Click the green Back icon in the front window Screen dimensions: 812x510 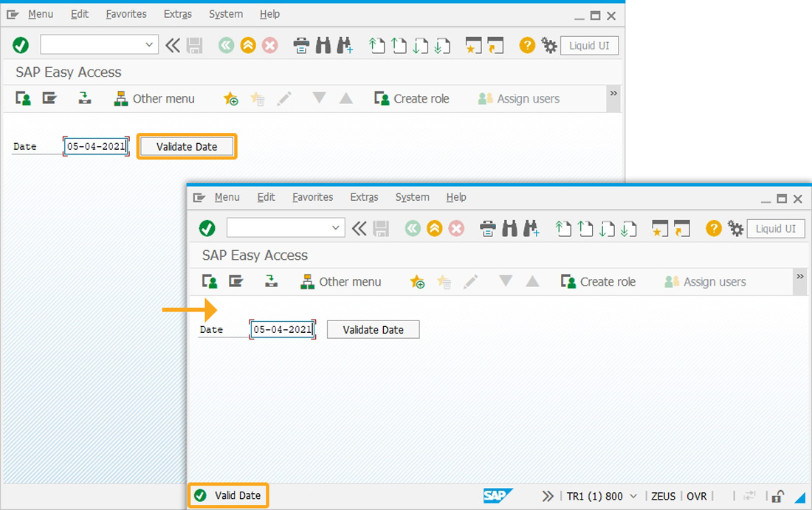point(413,228)
